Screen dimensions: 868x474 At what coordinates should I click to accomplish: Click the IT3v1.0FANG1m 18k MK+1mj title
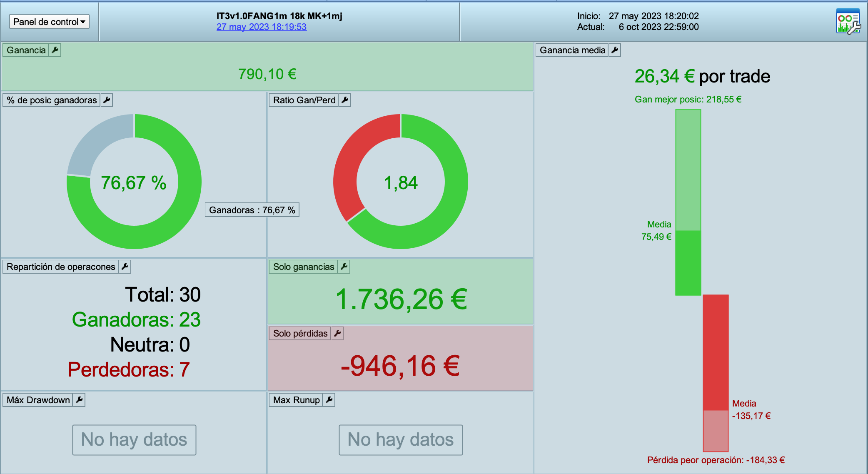coord(279,16)
